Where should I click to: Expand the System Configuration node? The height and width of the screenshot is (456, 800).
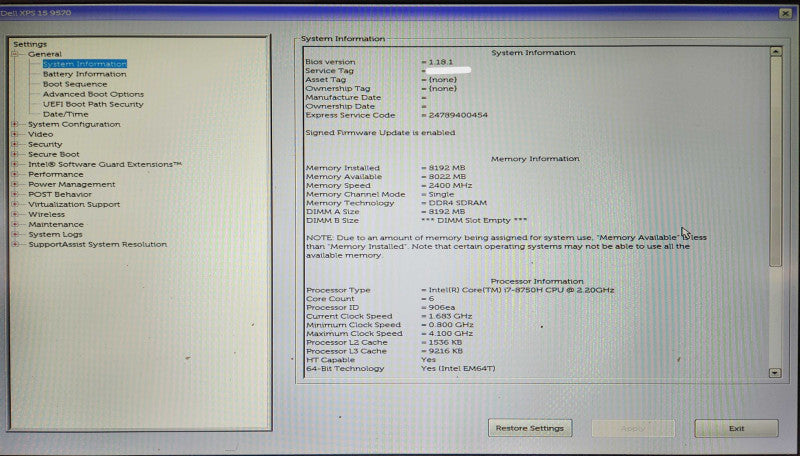(15, 124)
